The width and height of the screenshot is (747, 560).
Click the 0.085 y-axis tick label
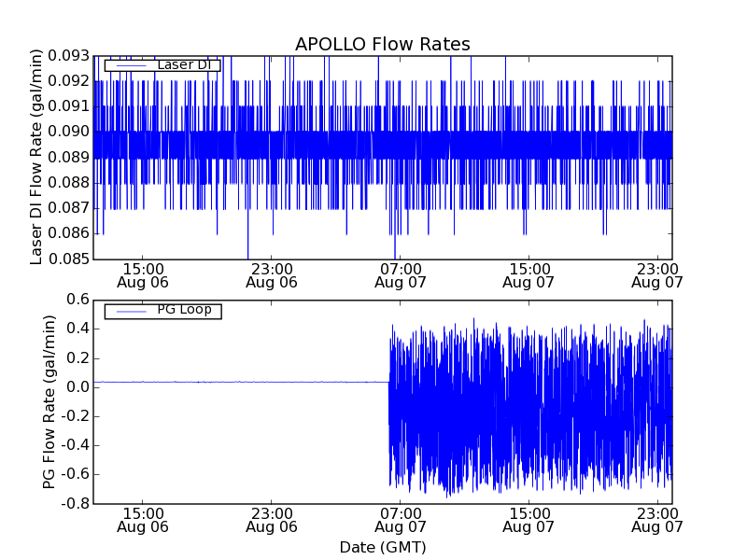point(68,259)
